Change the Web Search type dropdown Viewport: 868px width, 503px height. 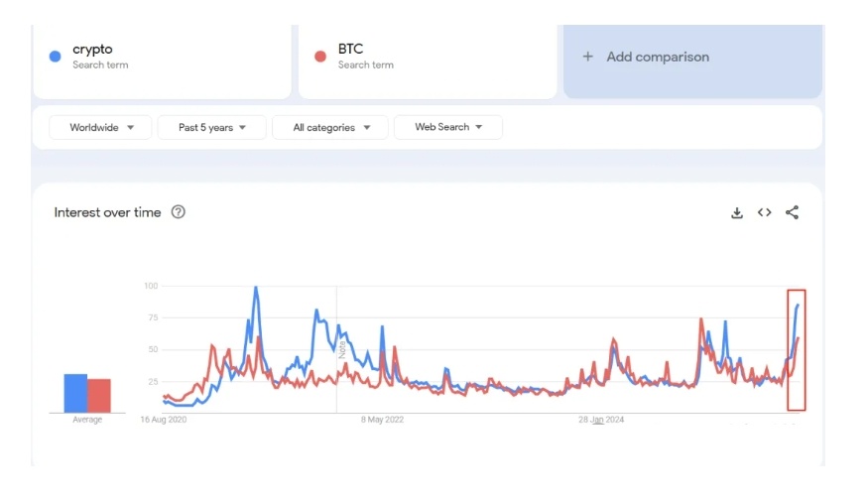[x=448, y=127]
